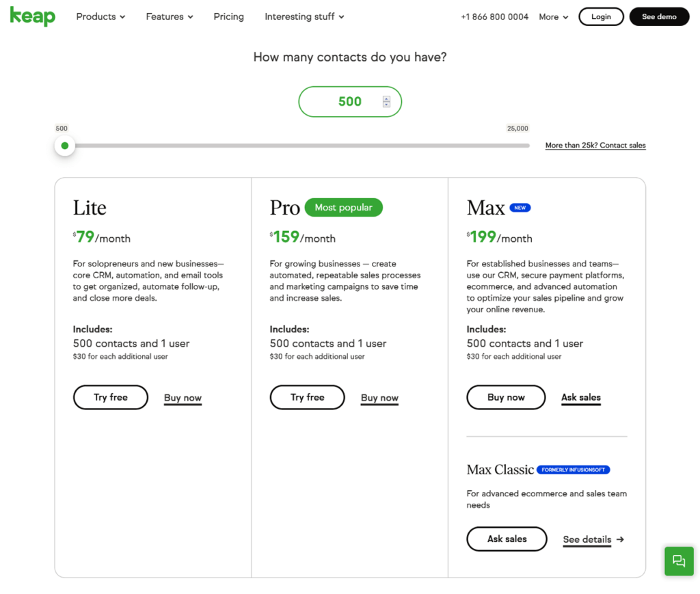Click the Max Classic heading

tap(500, 470)
